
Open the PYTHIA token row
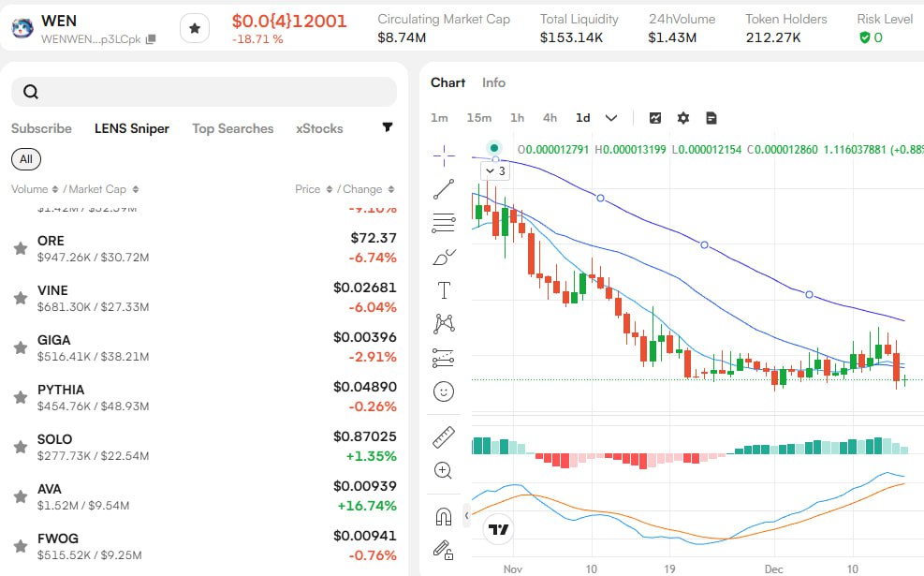click(x=204, y=397)
